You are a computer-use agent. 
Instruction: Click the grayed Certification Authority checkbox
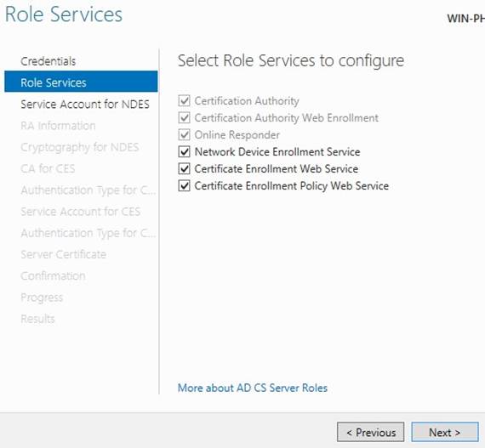click(184, 100)
